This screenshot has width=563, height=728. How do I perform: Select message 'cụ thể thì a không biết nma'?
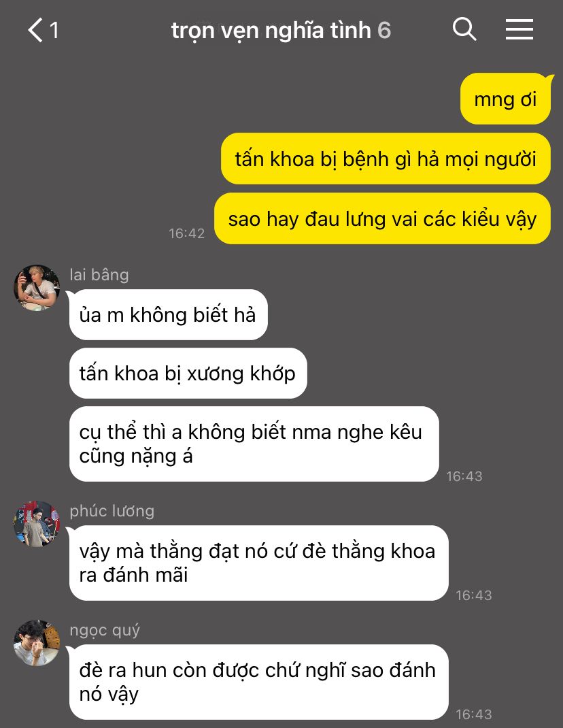coord(254,444)
